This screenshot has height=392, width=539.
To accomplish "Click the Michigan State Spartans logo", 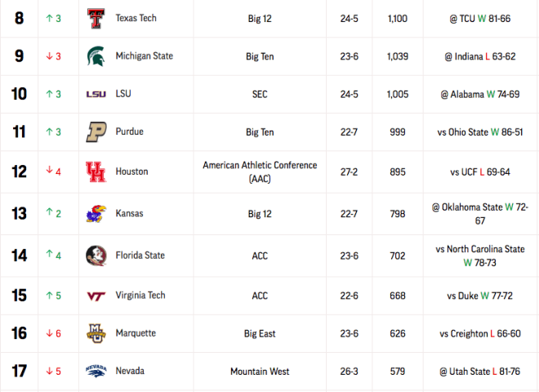I will pos(96,56).
